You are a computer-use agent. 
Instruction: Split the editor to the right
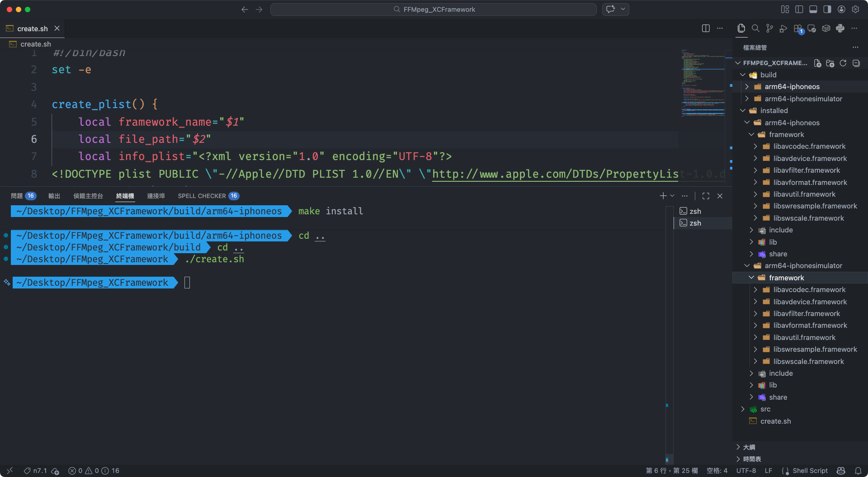click(706, 28)
